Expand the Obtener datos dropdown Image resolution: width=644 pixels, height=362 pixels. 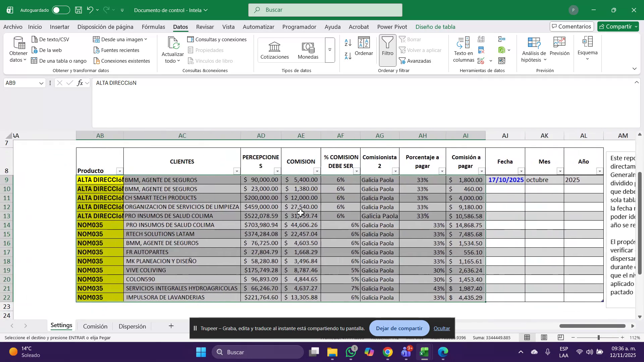pyautogui.click(x=17, y=50)
